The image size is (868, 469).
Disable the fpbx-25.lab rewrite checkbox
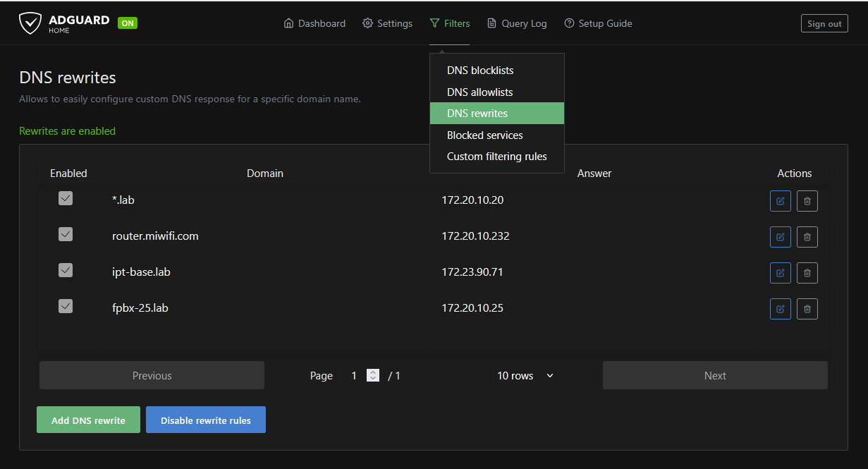click(x=66, y=306)
